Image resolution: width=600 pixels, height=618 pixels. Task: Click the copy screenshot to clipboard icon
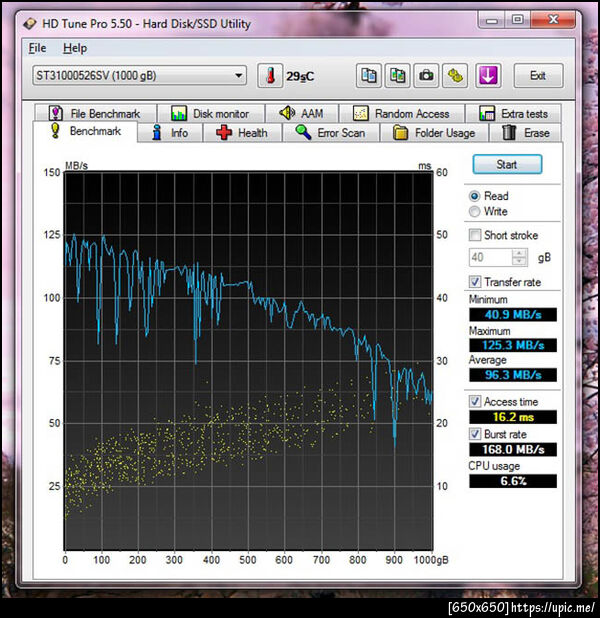click(397, 75)
